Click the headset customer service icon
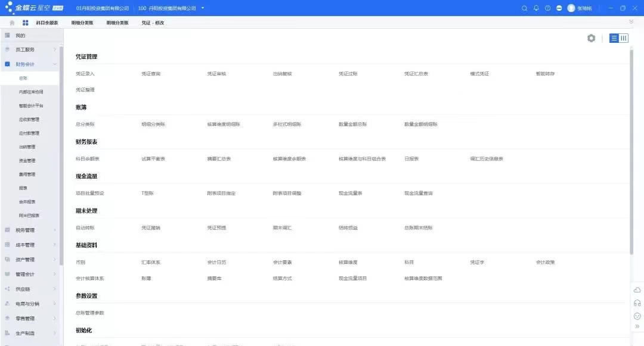 coord(637,303)
